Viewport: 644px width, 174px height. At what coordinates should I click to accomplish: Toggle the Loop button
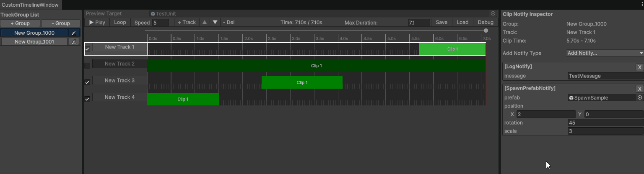click(x=120, y=23)
